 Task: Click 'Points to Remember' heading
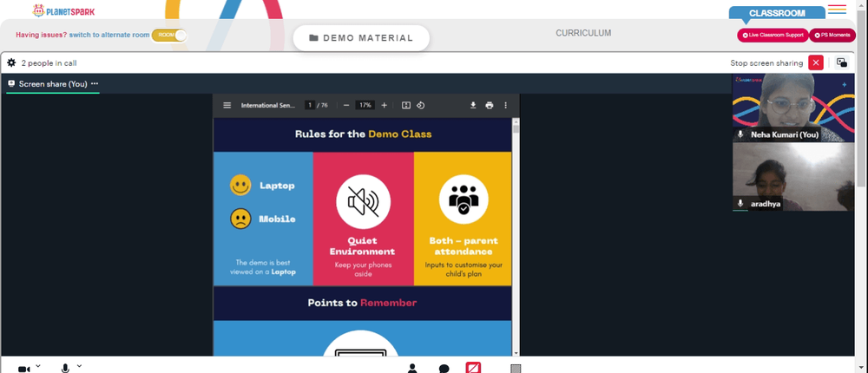point(362,303)
